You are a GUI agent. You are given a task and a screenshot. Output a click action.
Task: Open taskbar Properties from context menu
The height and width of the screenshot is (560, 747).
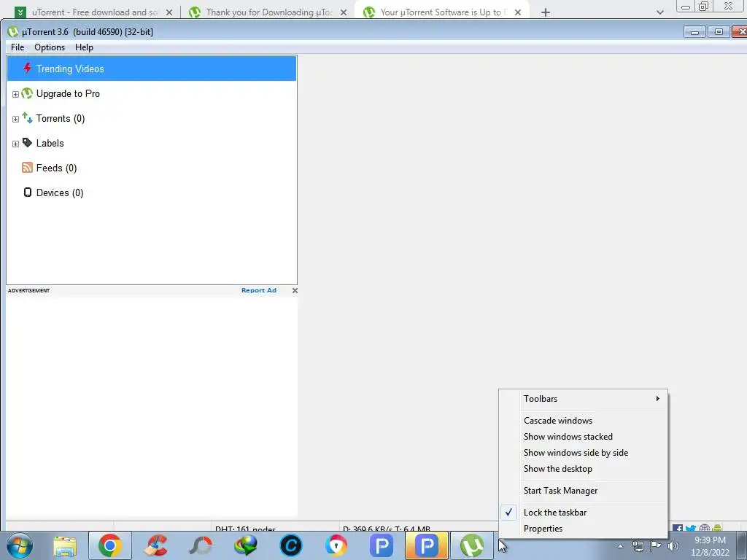(x=583, y=529)
